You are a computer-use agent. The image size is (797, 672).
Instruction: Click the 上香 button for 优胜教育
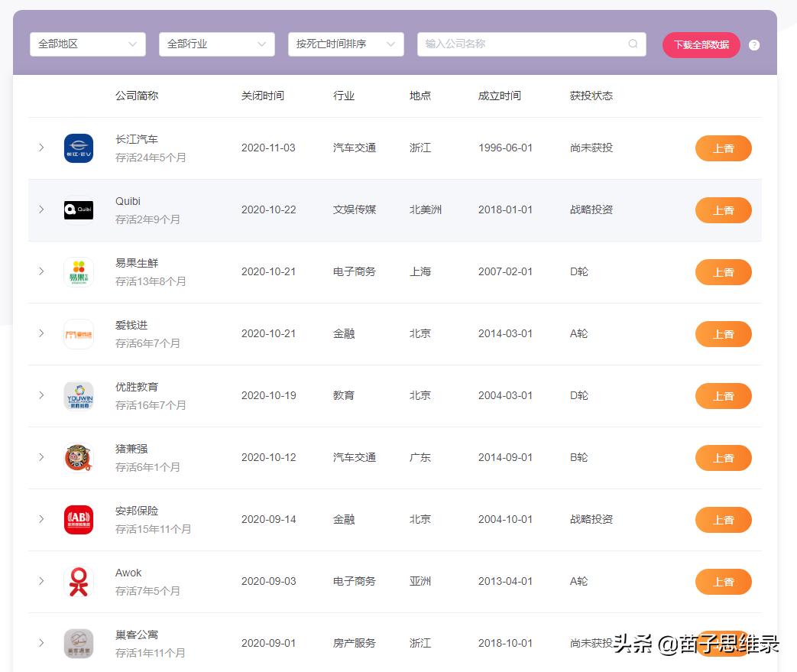tap(723, 395)
